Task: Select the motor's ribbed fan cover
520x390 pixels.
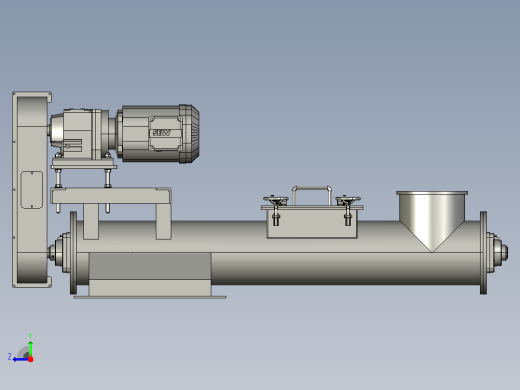Action: coord(189,134)
